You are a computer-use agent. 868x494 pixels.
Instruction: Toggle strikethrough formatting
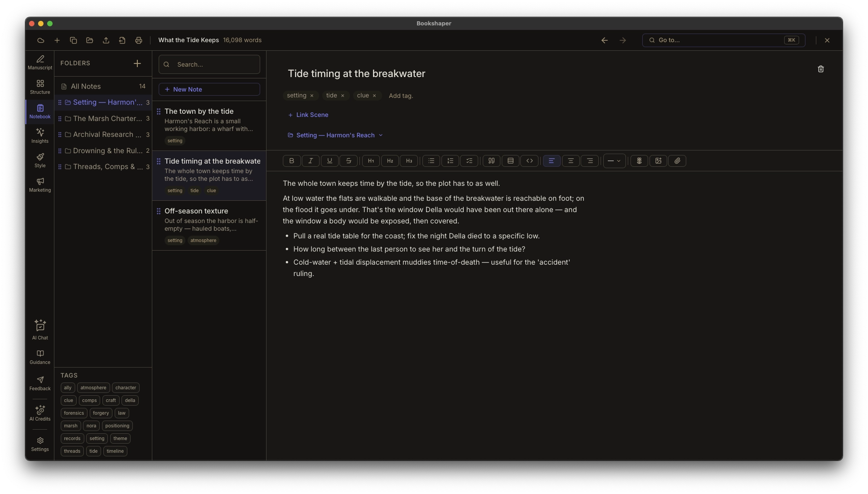click(x=349, y=161)
